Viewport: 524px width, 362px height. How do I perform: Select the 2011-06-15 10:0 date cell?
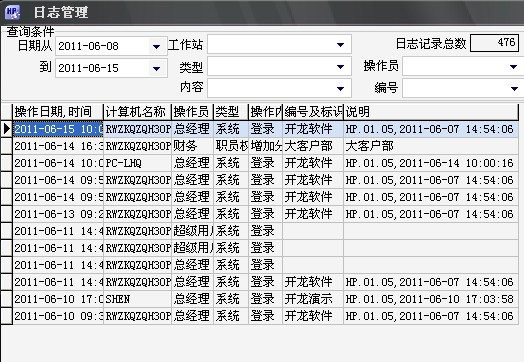point(58,129)
